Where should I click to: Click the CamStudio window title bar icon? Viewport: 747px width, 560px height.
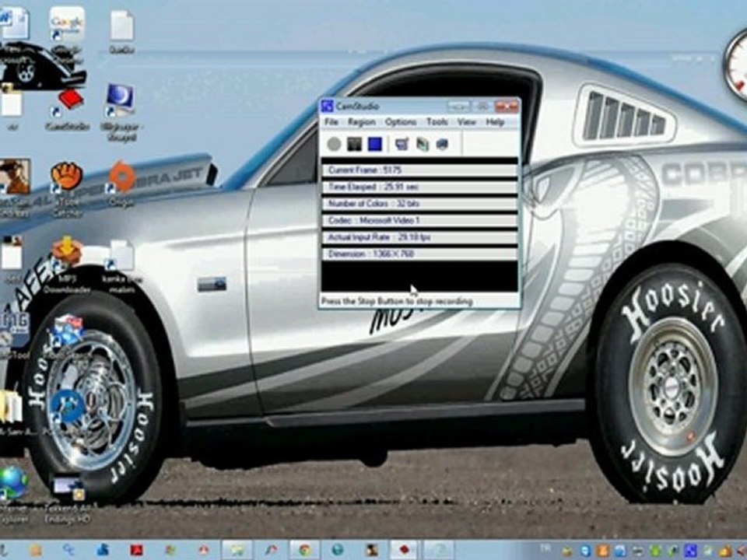(x=327, y=106)
